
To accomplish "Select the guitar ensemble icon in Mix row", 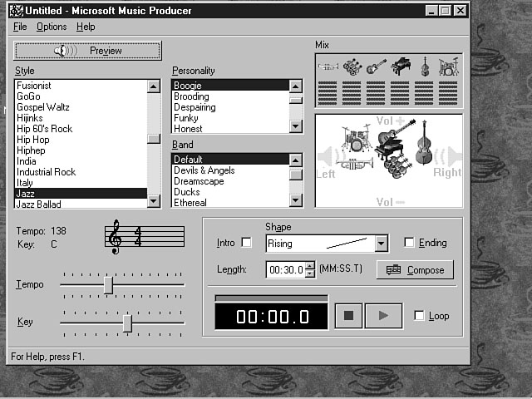I will [352, 66].
